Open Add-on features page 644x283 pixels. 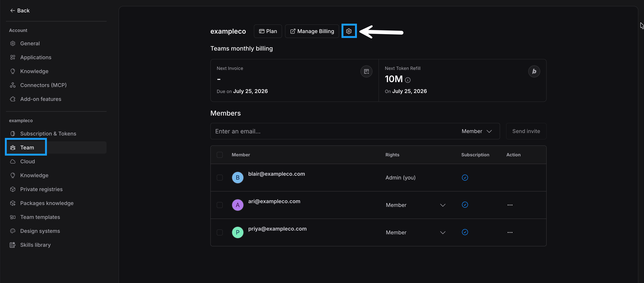click(56, 99)
